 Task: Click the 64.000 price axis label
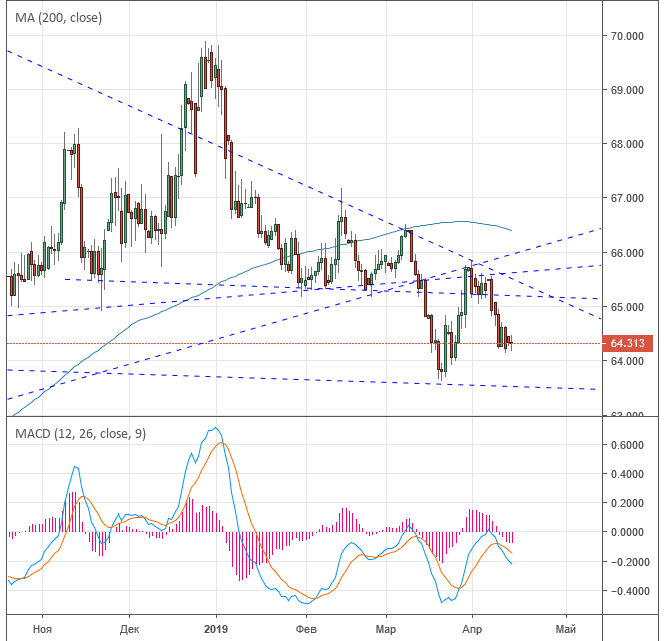[x=627, y=361]
